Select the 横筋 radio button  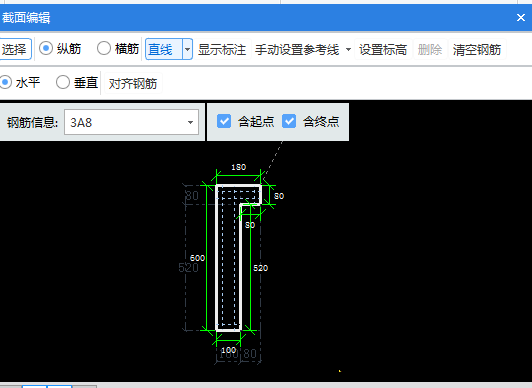coord(103,48)
